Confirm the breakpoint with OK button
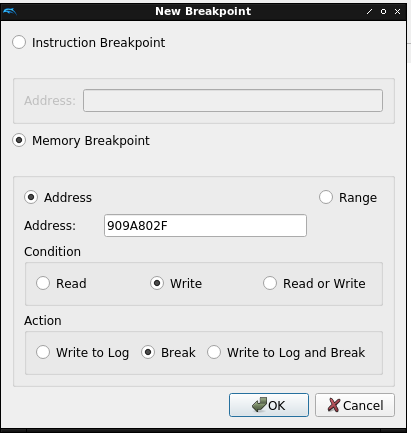The width and height of the screenshot is (411, 435). coord(269,405)
